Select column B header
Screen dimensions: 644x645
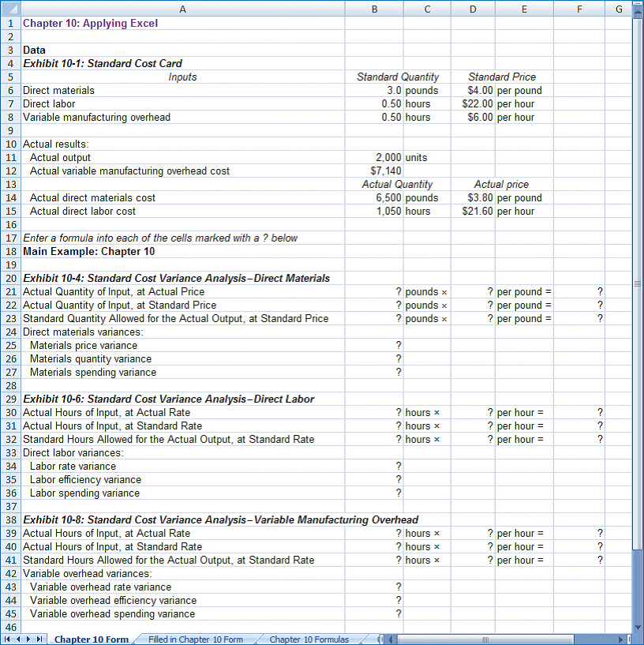[374, 9]
